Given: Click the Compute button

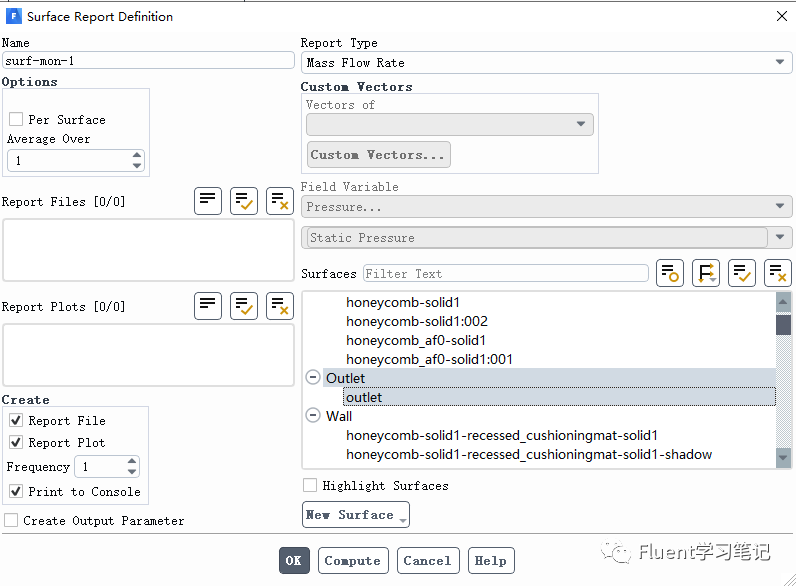Looking at the screenshot, I should [x=353, y=561].
